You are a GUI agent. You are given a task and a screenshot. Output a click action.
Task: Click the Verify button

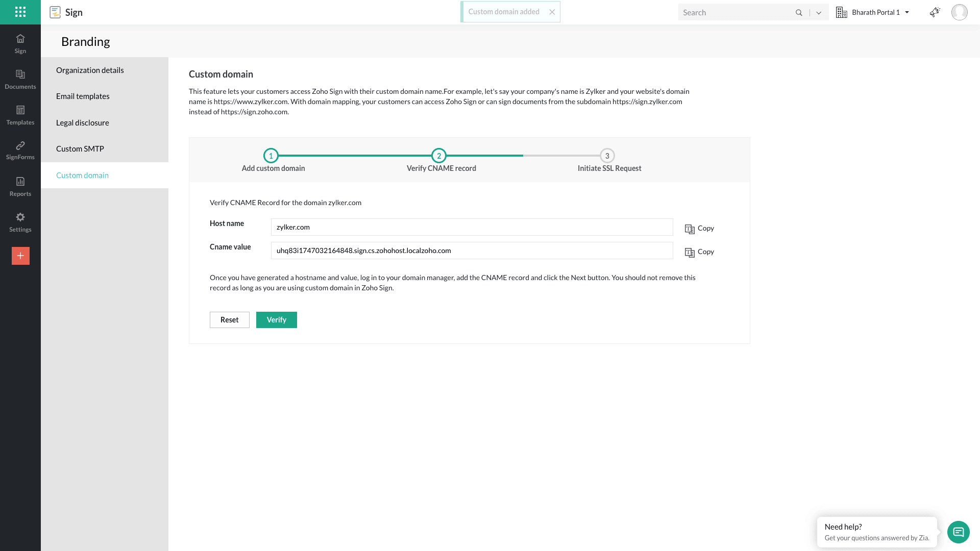(276, 320)
